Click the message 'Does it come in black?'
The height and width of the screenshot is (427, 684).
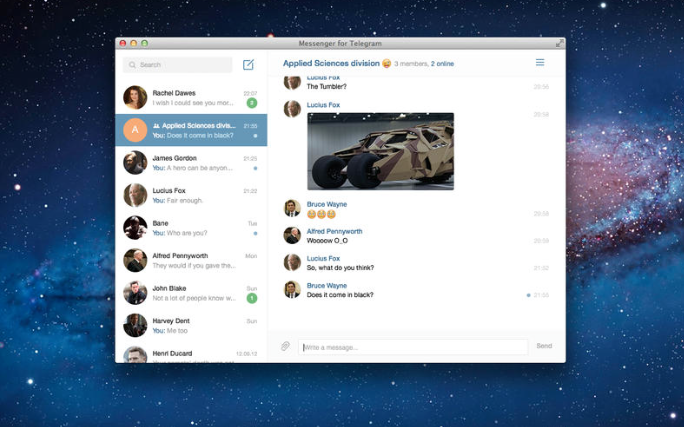pos(340,295)
